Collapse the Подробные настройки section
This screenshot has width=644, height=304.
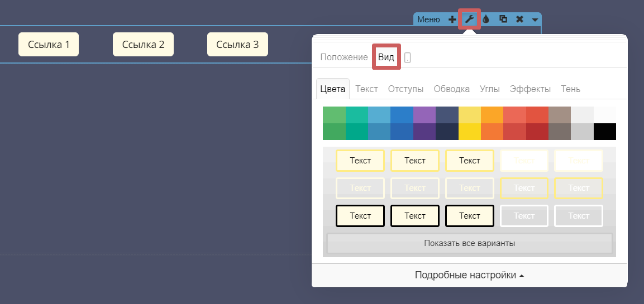(469, 275)
